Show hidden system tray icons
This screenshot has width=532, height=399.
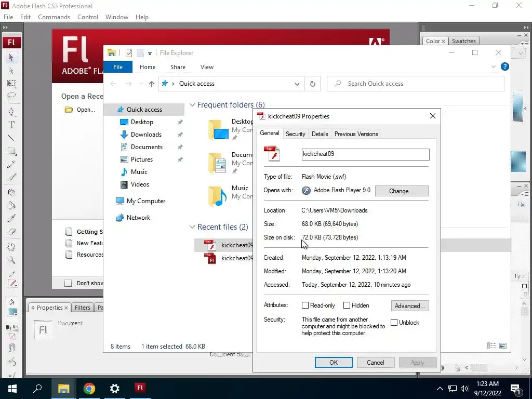click(440, 389)
